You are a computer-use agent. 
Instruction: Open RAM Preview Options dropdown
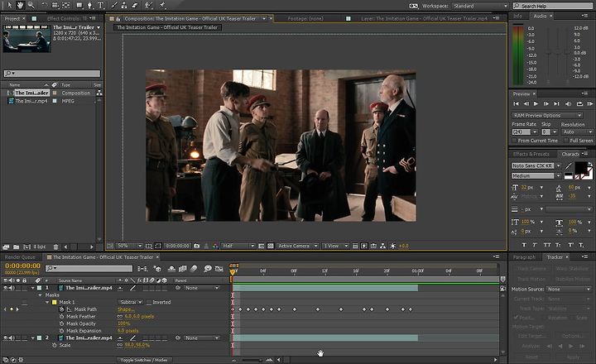547,115
